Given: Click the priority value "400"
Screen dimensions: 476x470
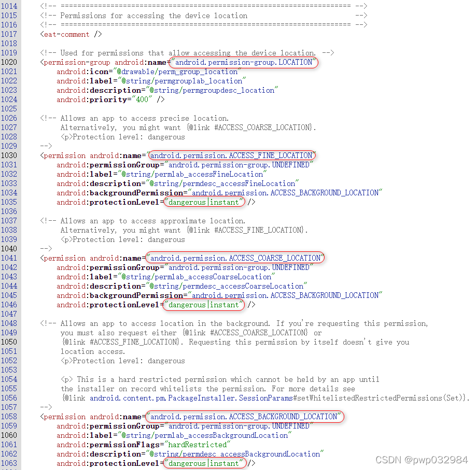Looking at the screenshot, I should [x=142, y=99].
